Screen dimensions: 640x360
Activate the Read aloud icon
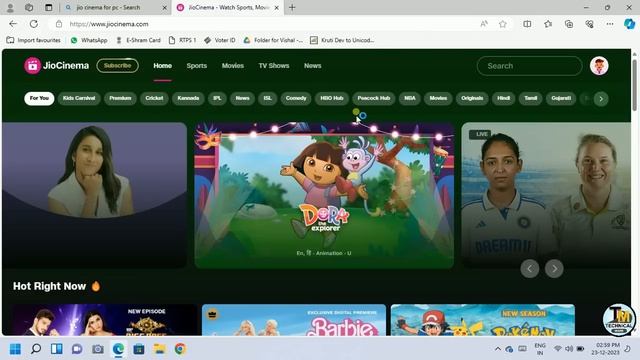pos(484,24)
